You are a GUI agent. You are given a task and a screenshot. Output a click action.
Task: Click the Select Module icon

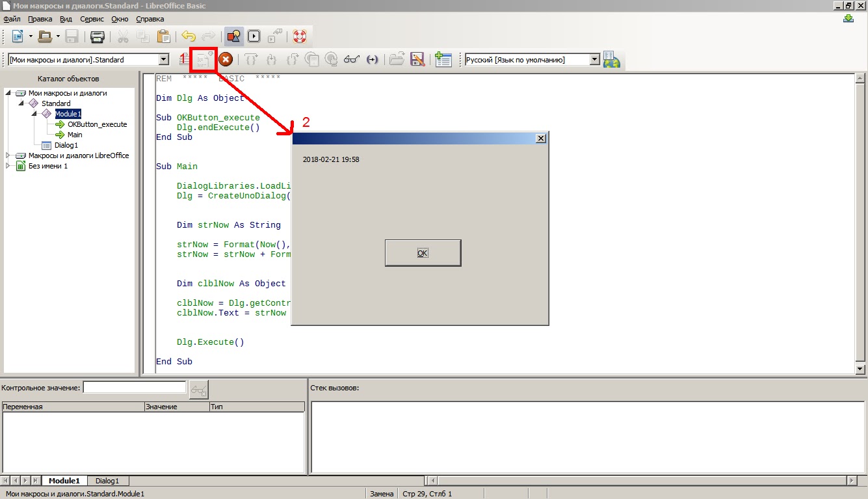click(x=276, y=36)
